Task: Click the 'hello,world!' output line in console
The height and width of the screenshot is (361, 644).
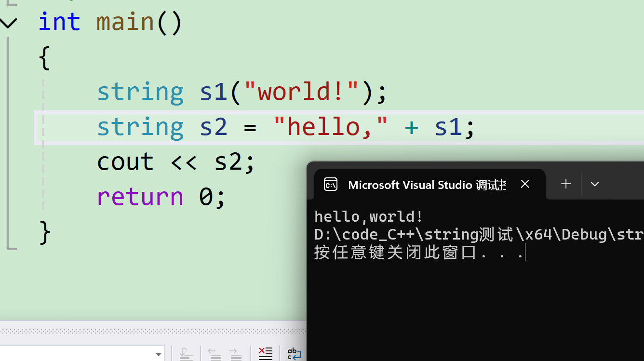Action: coord(369,216)
